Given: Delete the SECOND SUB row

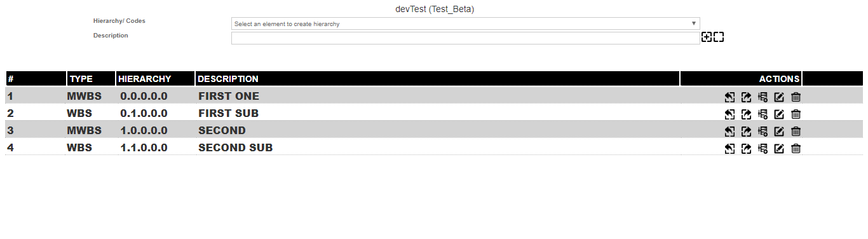Looking at the screenshot, I should point(796,149).
